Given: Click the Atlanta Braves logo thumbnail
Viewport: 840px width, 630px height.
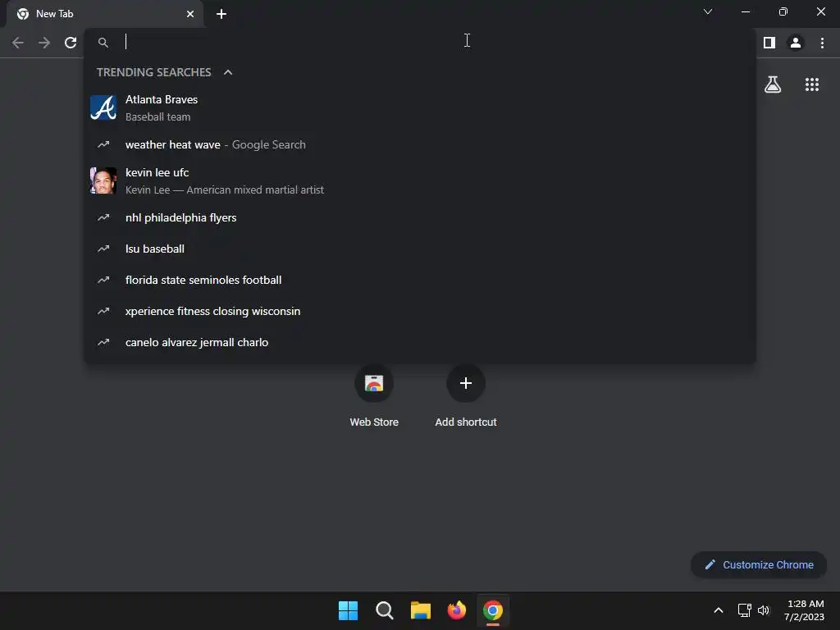Looking at the screenshot, I should [103, 107].
